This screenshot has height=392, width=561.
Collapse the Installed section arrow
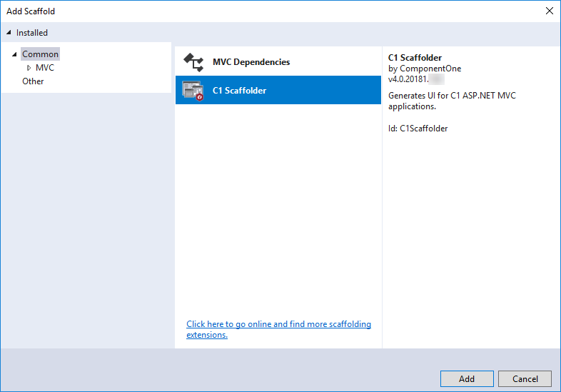(9, 33)
